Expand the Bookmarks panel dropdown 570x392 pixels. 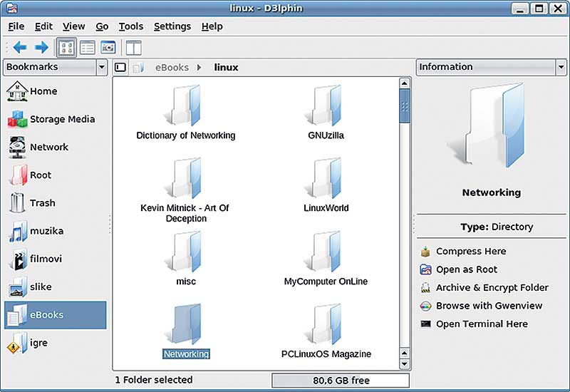click(x=102, y=67)
